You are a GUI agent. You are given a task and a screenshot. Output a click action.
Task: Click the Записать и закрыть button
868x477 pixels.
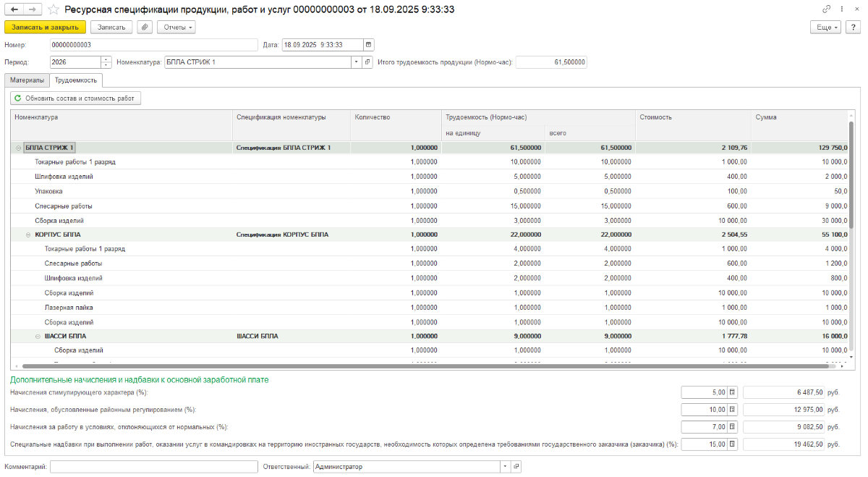tap(45, 27)
